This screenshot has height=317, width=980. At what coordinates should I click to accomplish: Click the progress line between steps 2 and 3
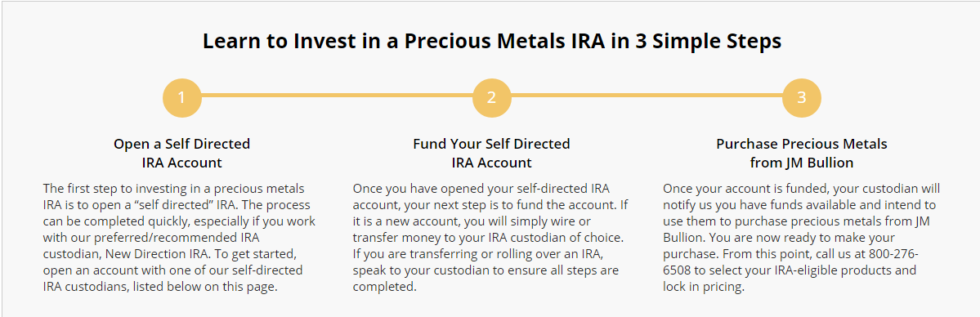pos(647,96)
